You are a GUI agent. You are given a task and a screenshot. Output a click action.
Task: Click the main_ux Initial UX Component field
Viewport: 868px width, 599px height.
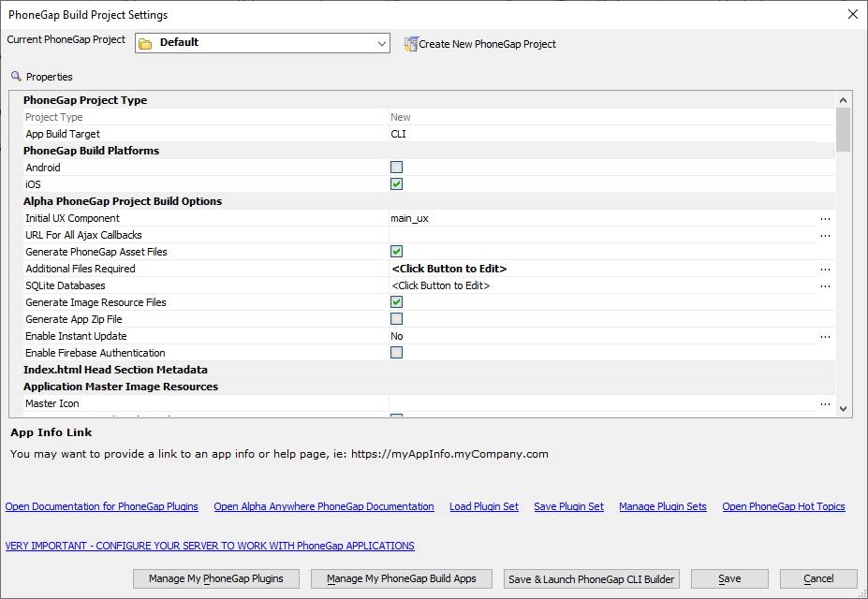tap(603, 218)
